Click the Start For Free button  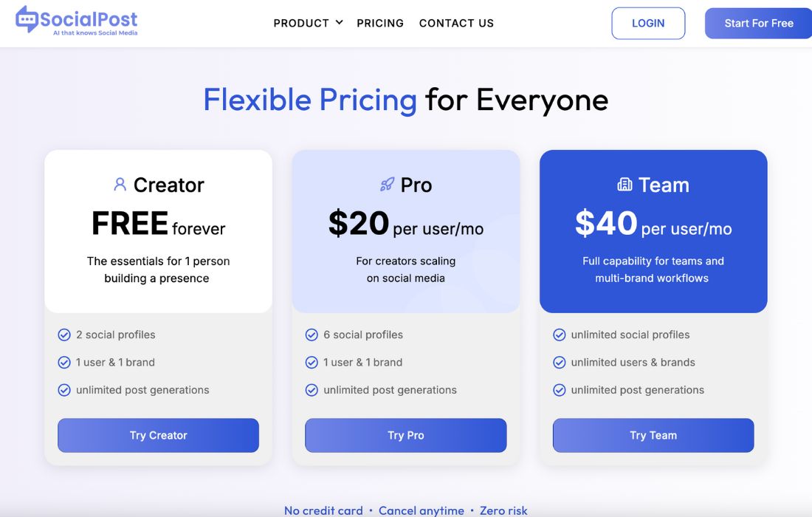pyautogui.click(x=758, y=24)
